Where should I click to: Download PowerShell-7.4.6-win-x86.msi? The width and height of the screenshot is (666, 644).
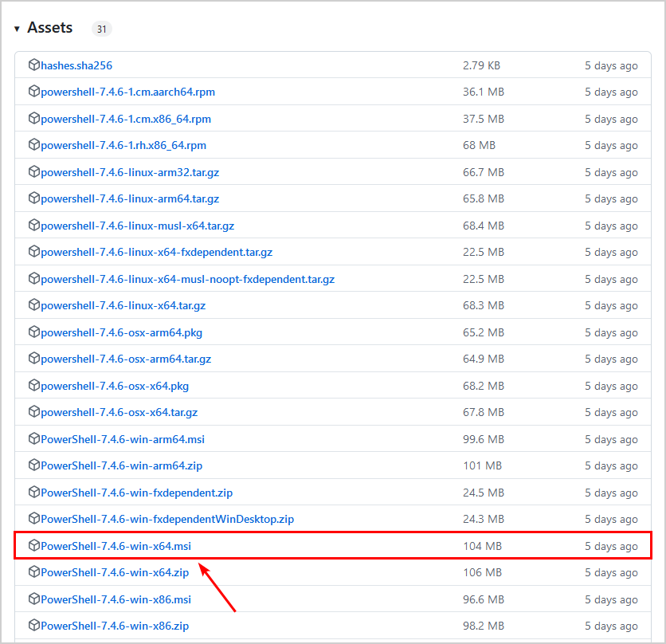[116, 599]
